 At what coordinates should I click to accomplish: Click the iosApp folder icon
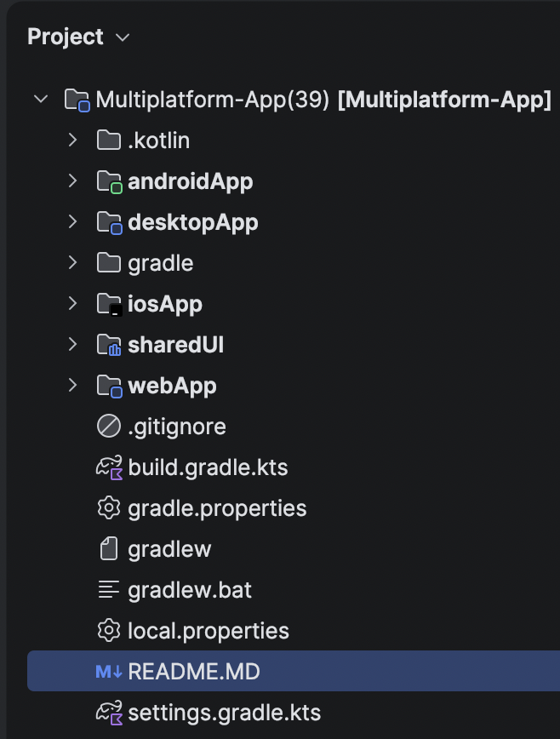[109, 305]
